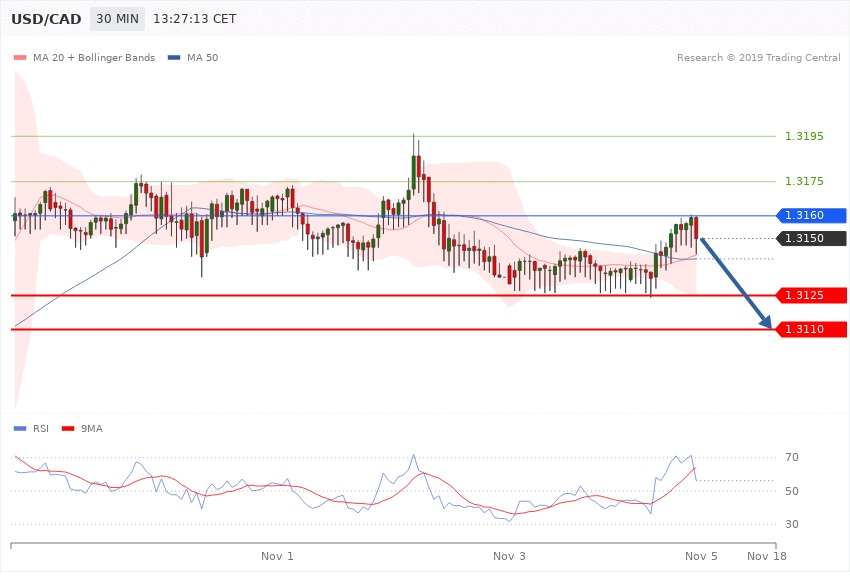Click the MA 50 legend label
The image size is (850, 576).
(202, 57)
